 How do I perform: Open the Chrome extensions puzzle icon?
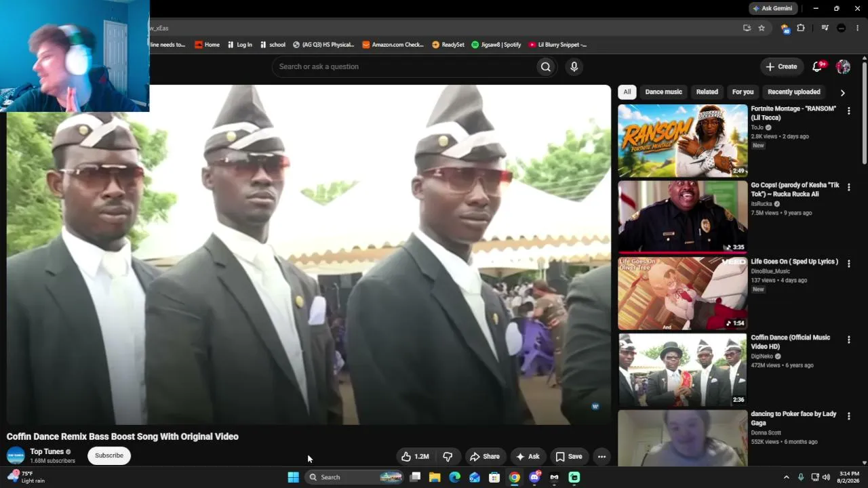click(801, 28)
